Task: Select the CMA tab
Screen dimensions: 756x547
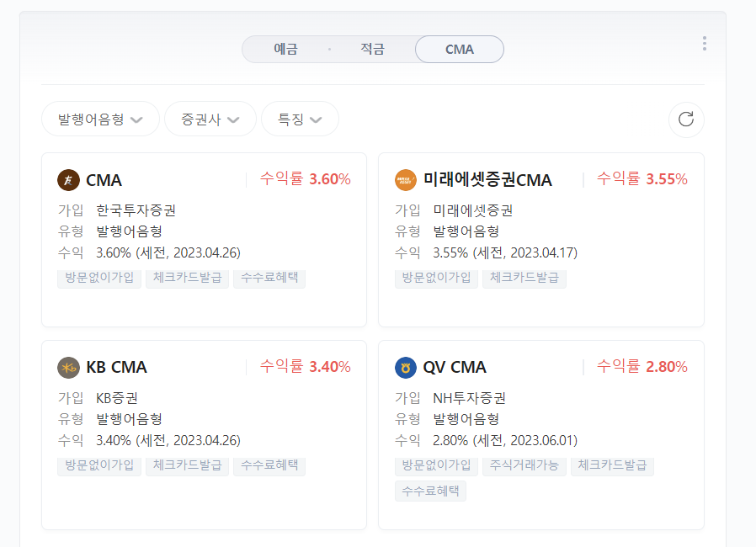Action: [460, 49]
